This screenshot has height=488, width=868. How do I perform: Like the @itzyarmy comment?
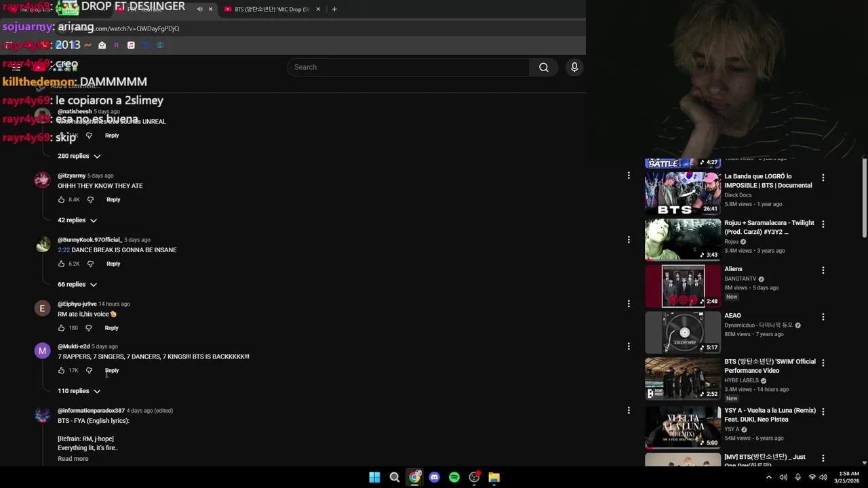pos(61,200)
